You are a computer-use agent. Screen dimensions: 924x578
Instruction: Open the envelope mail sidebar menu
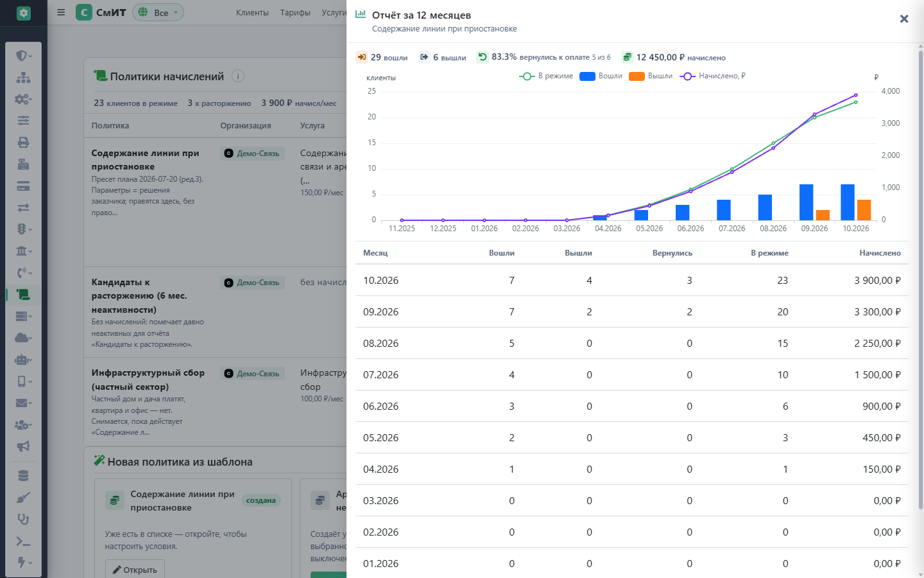click(23, 403)
